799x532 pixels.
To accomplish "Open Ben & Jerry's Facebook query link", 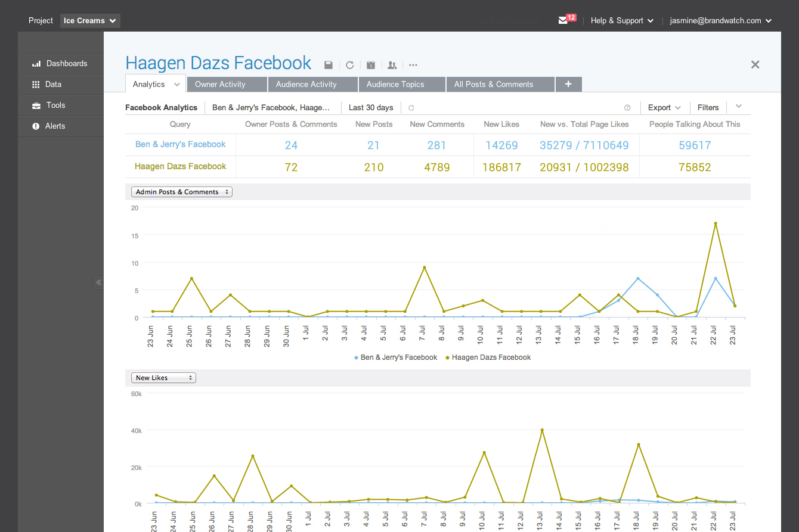I will pos(181,144).
